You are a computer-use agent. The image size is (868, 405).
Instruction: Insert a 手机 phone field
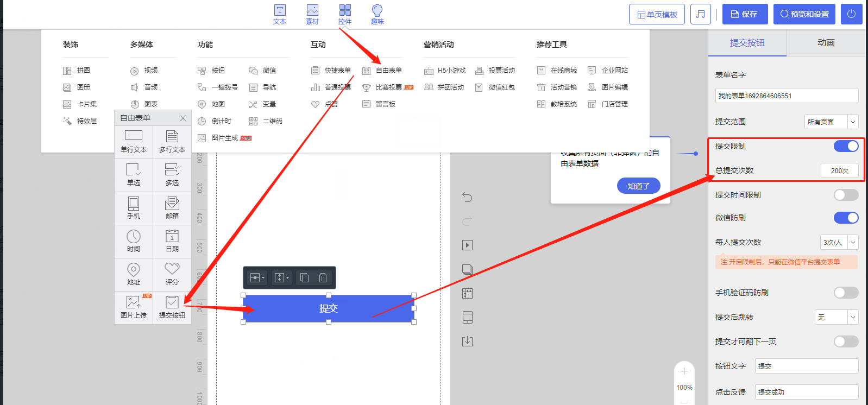point(134,208)
